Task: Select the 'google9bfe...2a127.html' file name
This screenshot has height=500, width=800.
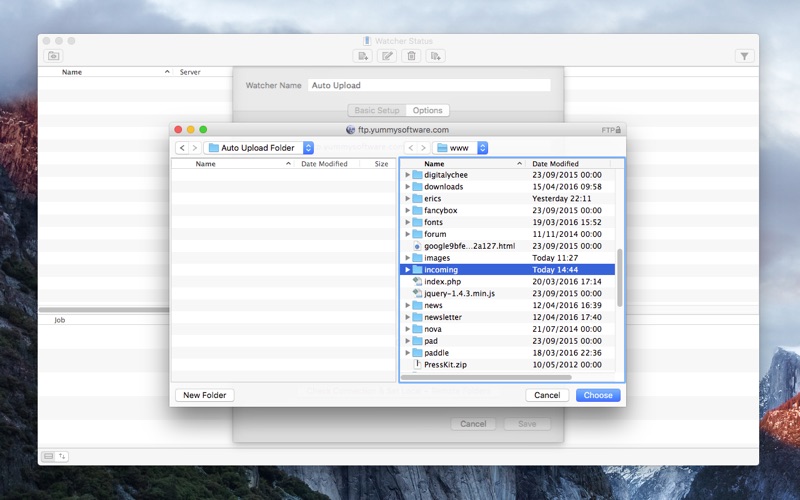Action: (x=469, y=246)
